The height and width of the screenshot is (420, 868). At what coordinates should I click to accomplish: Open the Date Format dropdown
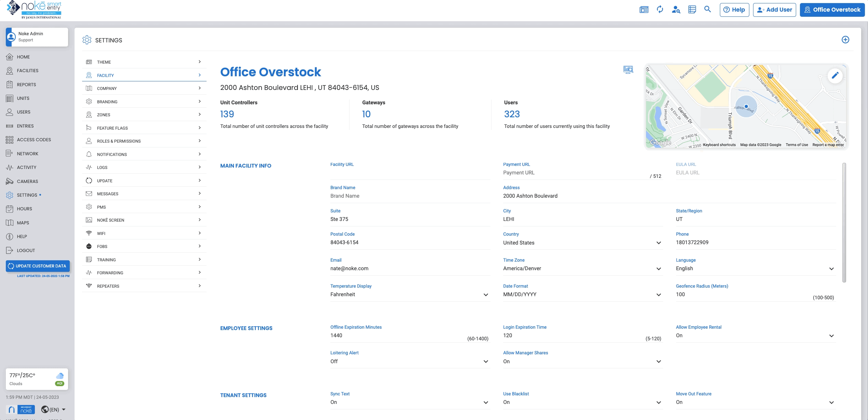tap(582, 294)
